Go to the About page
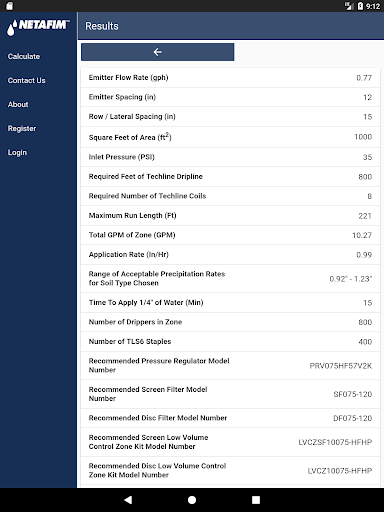Viewport: 384px width, 512px height. tap(18, 104)
